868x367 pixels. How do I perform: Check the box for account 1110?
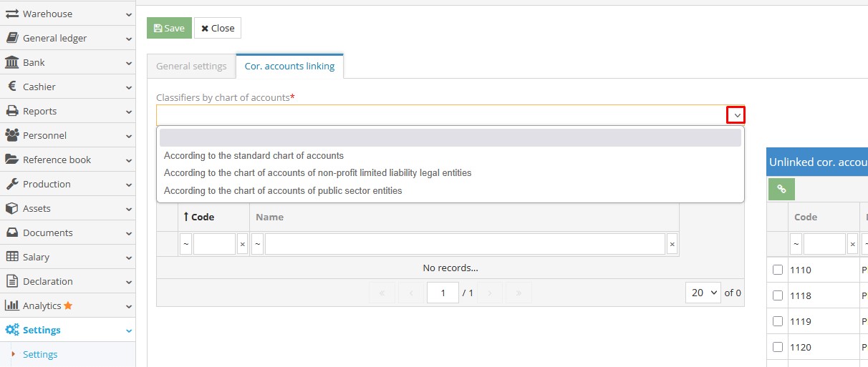pyautogui.click(x=778, y=270)
